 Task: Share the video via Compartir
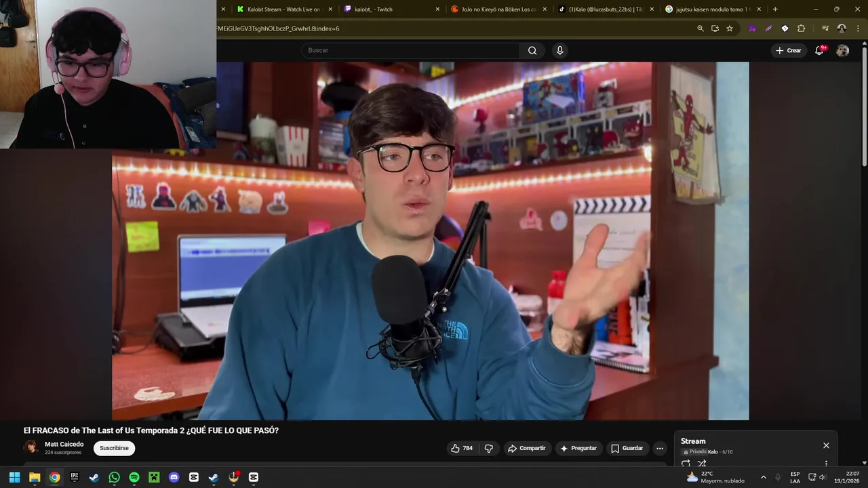(527, 448)
